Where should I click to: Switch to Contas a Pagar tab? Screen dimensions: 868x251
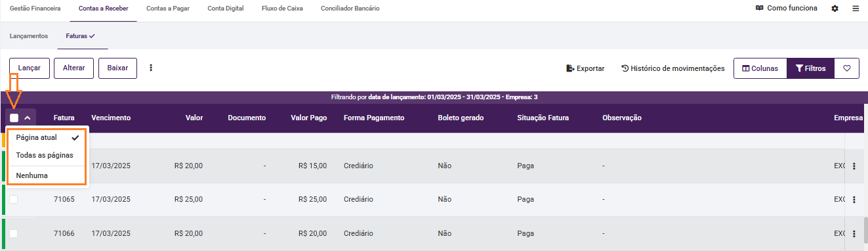168,9
